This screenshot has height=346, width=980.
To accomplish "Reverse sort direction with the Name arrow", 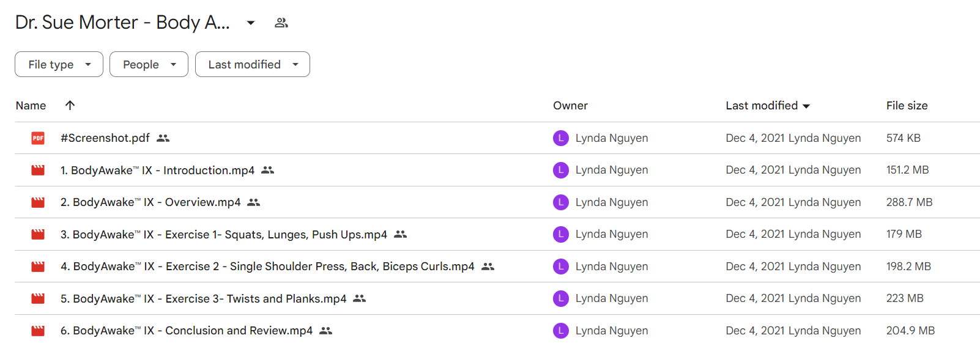I will point(70,105).
